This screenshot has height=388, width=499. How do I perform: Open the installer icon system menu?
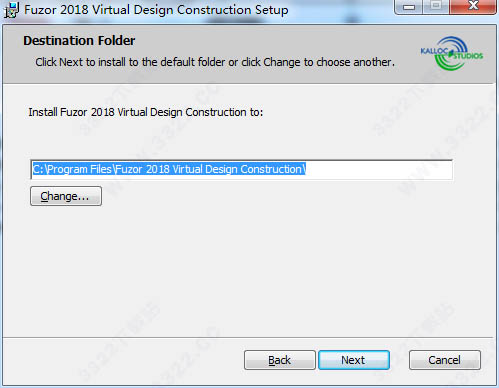(x=11, y=10)
